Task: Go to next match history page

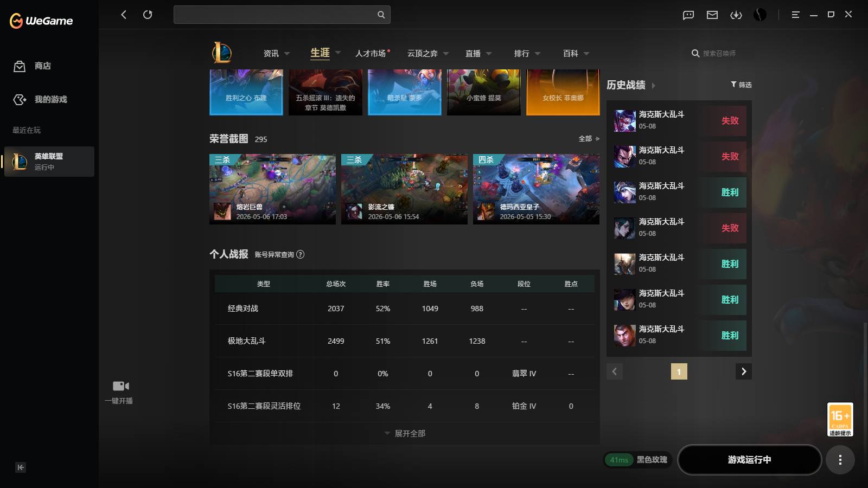Action: 744,371
